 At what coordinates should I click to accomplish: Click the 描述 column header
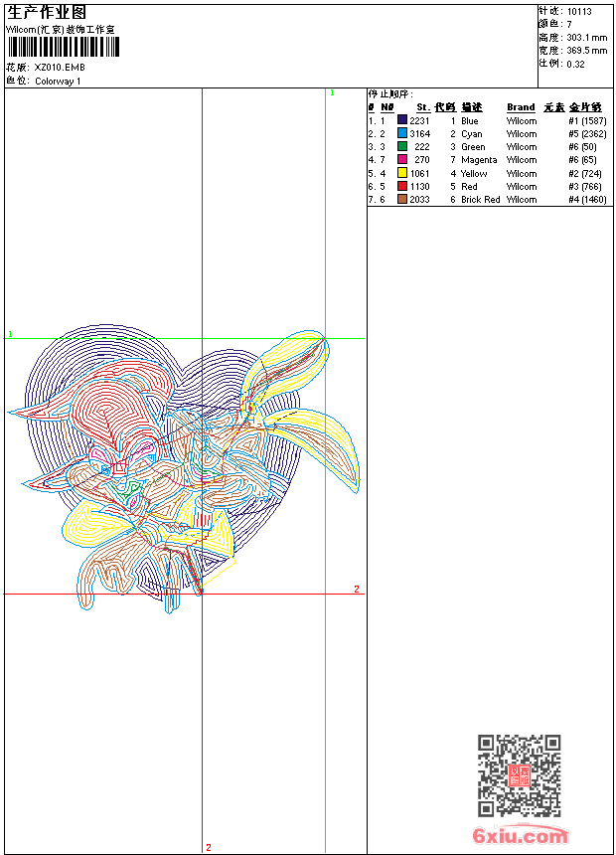[472, 107]
